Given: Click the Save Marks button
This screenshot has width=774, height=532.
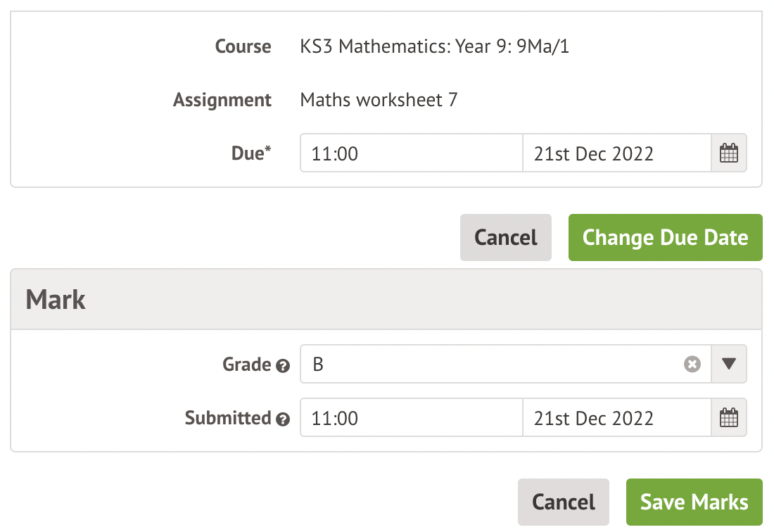Looking at the screenshot, I should [694, 502].
